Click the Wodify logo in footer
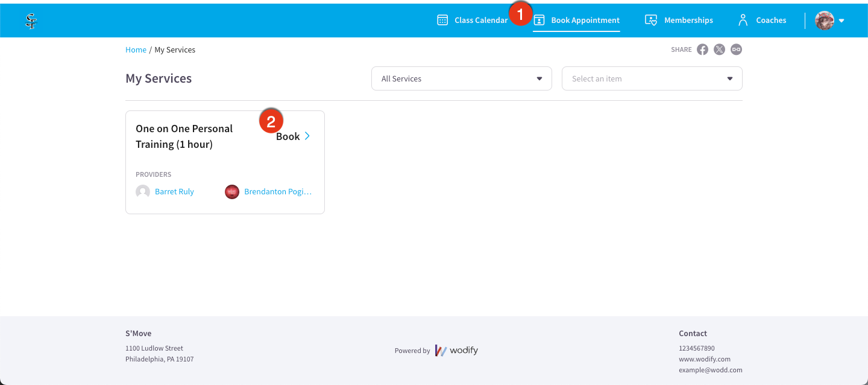This screenshot has width=868, height=385. pos(456,351)
